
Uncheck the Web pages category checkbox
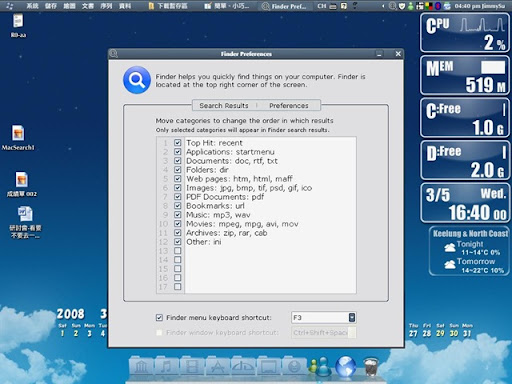(x=177, y=179)
